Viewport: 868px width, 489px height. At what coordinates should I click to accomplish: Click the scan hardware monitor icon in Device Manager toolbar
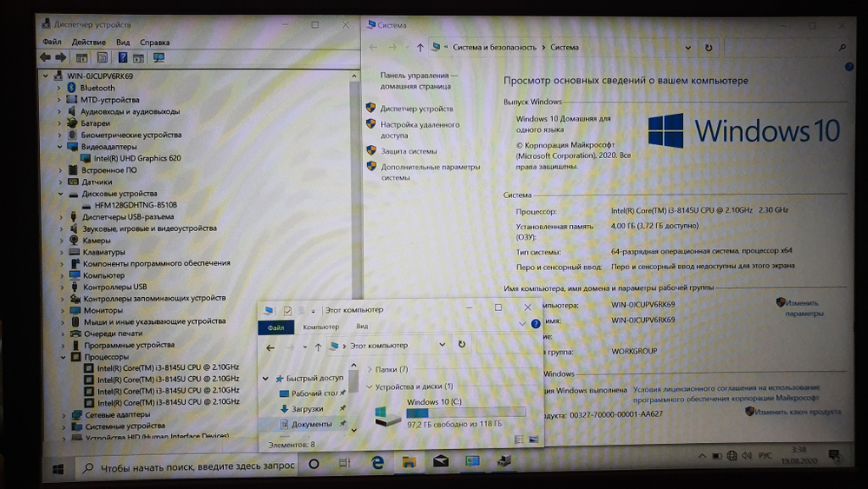[159, 57]
